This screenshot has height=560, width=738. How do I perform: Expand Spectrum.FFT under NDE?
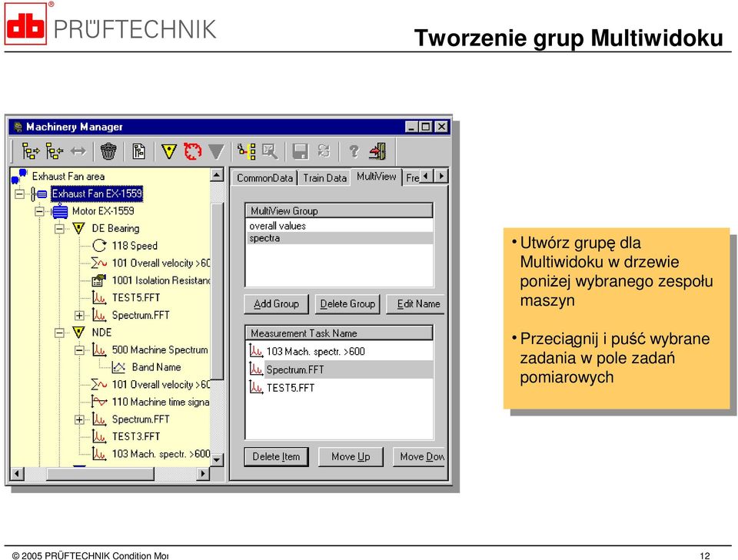(x=79, y=419)
